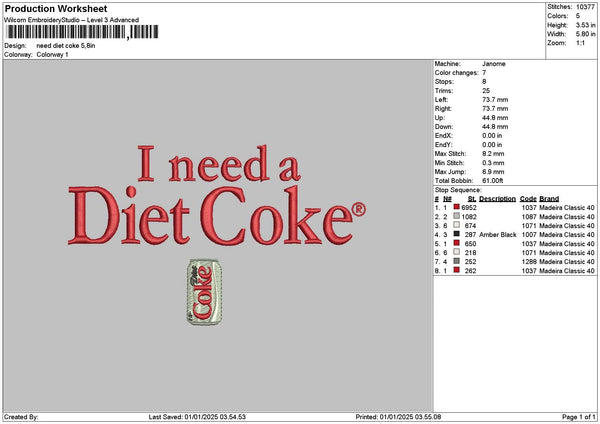Click the white swatch beside stitch count 218

[457, 252]
